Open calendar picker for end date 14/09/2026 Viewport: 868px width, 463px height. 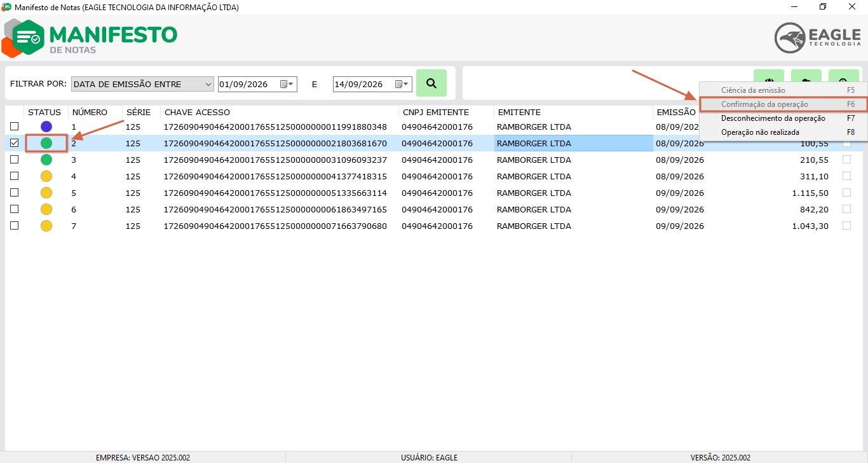click(x=402, y=84)
